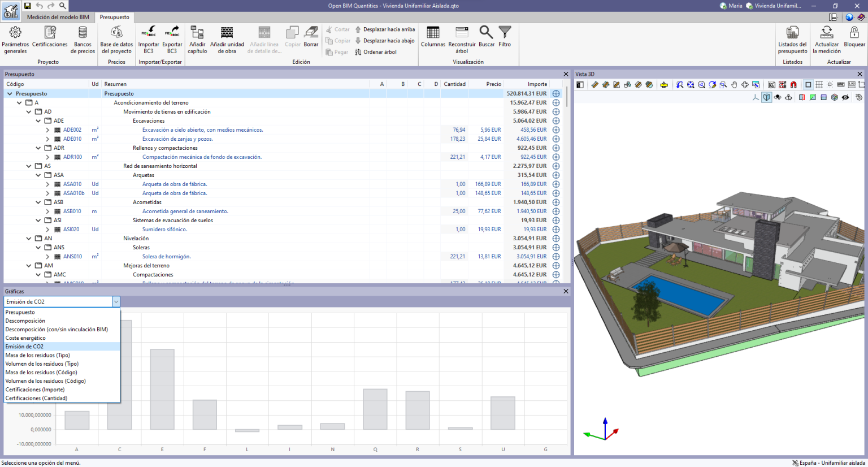Toggle the Bloquear lock
868x467 pixels.
854,36
